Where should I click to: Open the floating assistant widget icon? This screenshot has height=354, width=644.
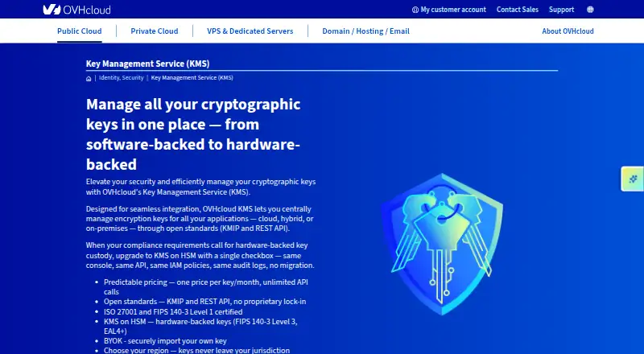[633, 179]
